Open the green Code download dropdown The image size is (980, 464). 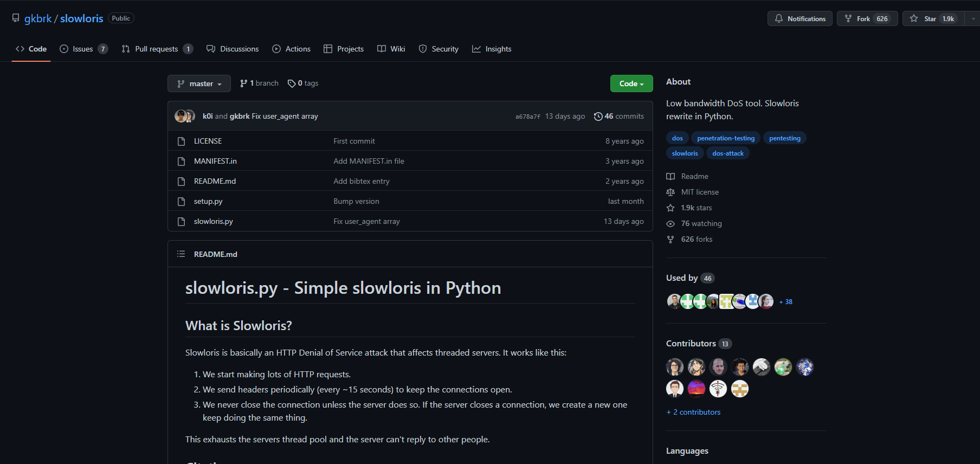(x=631, y=83)
